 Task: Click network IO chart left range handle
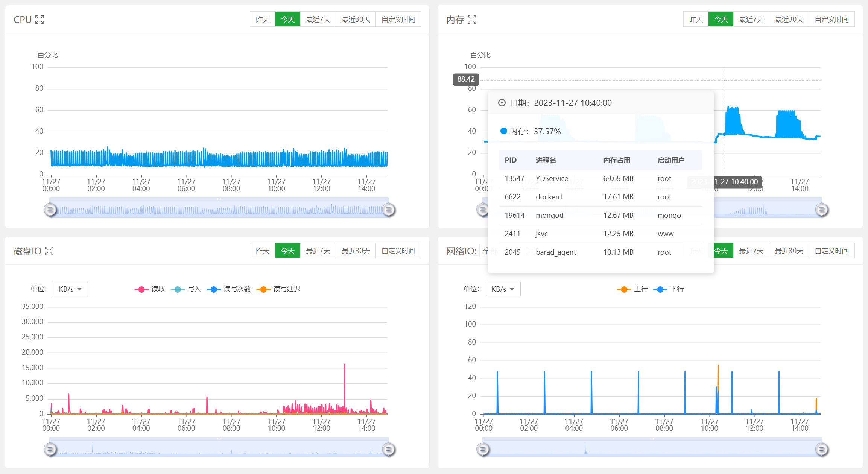483,449
